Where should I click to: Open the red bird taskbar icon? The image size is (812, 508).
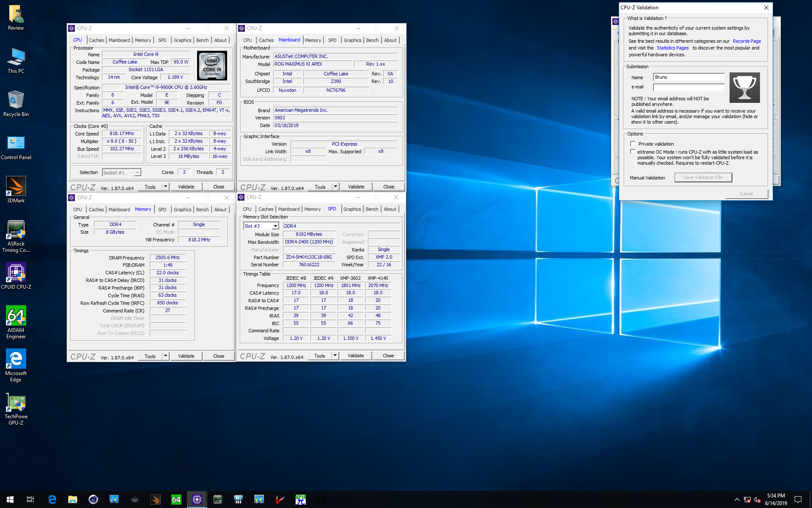click(x=280, y=500)
